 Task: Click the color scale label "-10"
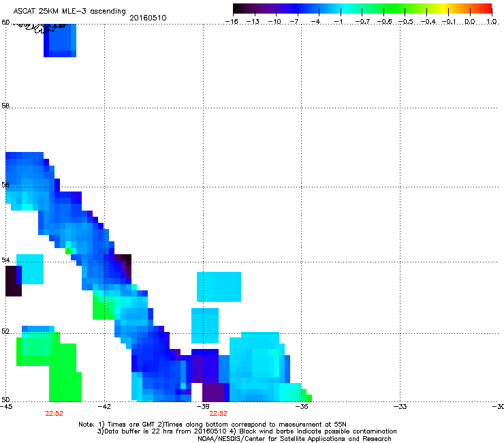[x=274, y=22]
